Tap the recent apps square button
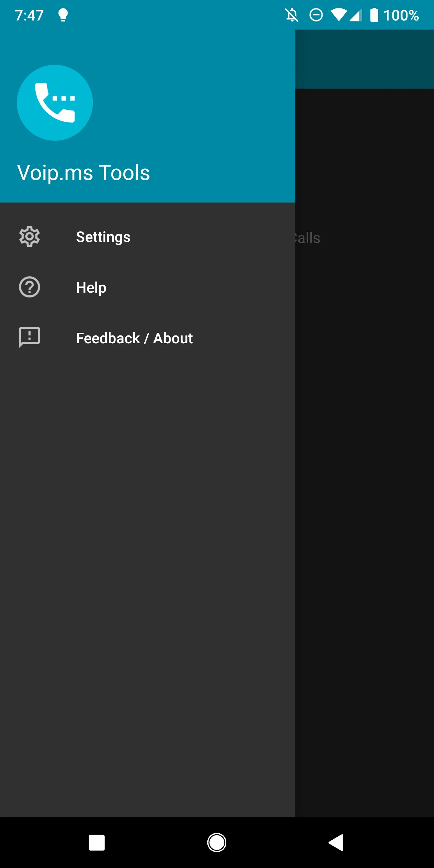434x868 pixels. coord(97,843)
